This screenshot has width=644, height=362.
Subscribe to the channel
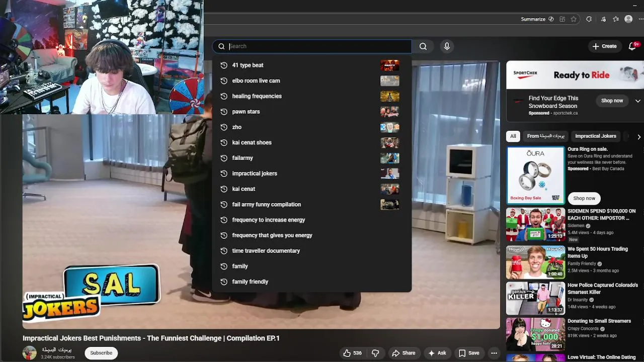pos(101,353)
